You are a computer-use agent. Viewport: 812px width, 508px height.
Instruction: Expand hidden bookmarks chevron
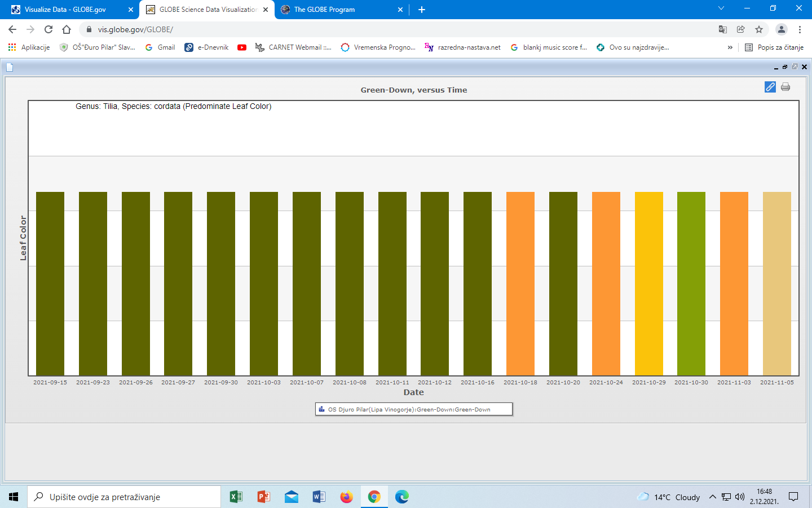coord(730,47)
